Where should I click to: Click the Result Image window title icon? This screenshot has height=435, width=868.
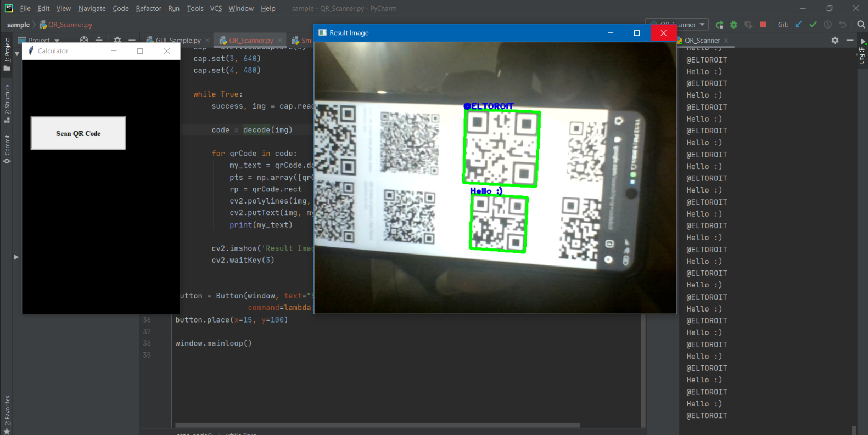pos(323,33)
